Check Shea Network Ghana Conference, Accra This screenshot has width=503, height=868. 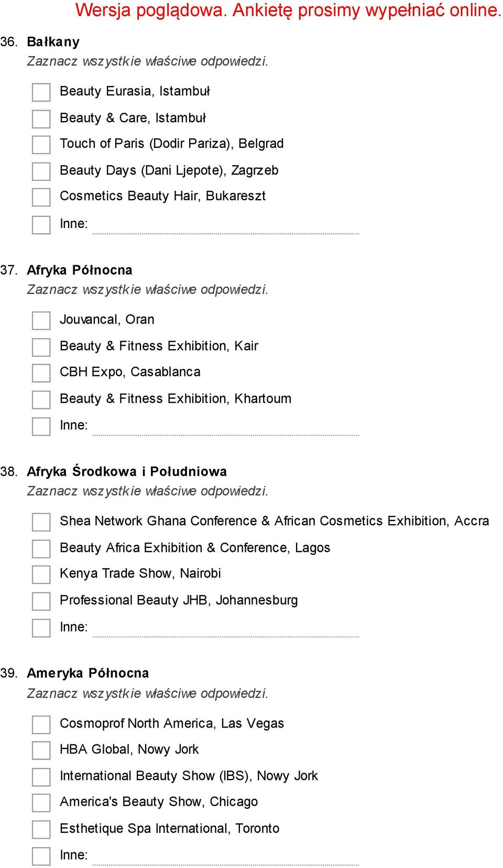point(41,522)
